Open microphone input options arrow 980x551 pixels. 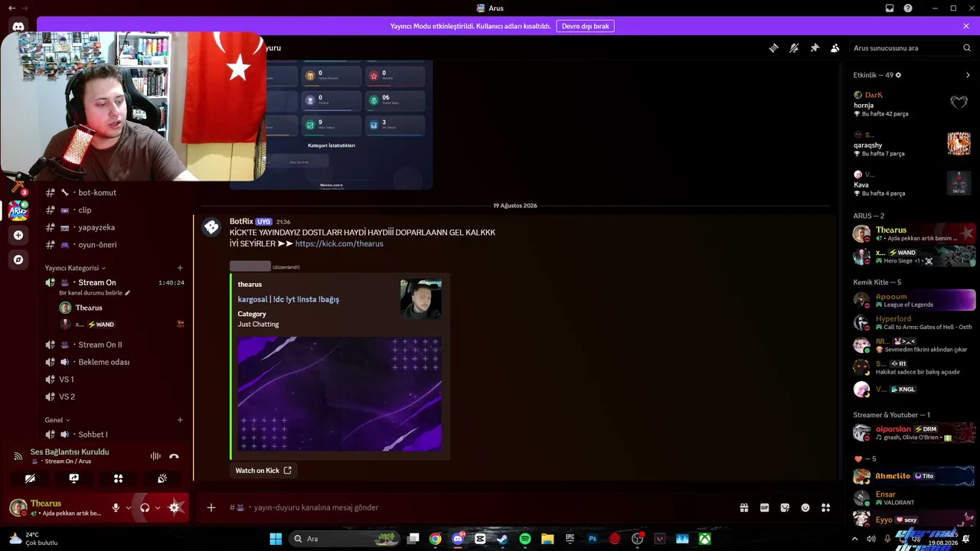pos(128,507)
